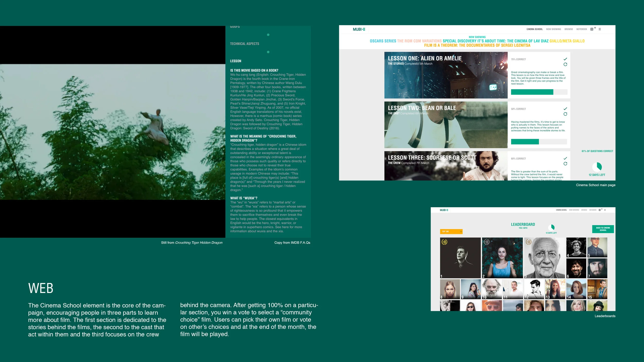Open rank 8 leaderboard profile photo

pos(450,289)
